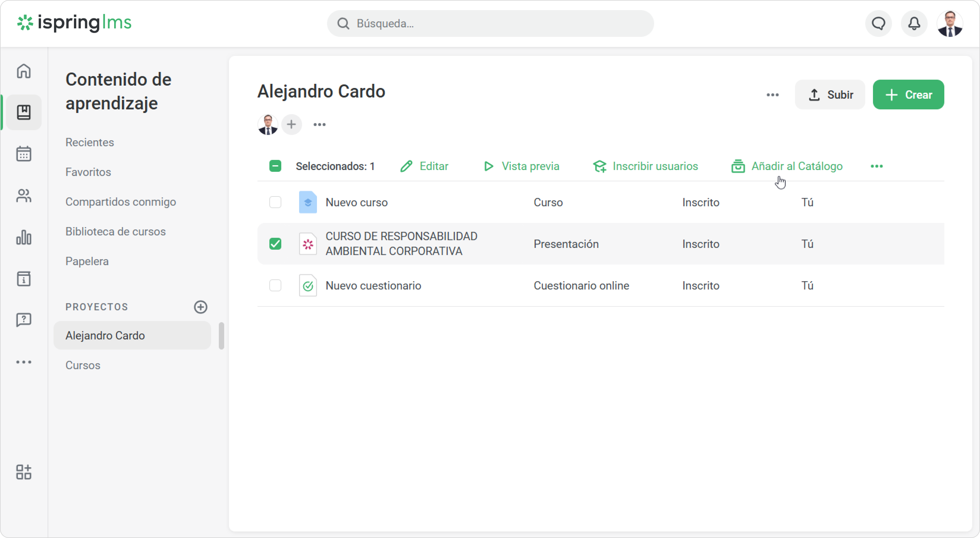The width and height of the screenshot is (980, 538).
Task: Open the Users section icon
Action: click(24, 196)
